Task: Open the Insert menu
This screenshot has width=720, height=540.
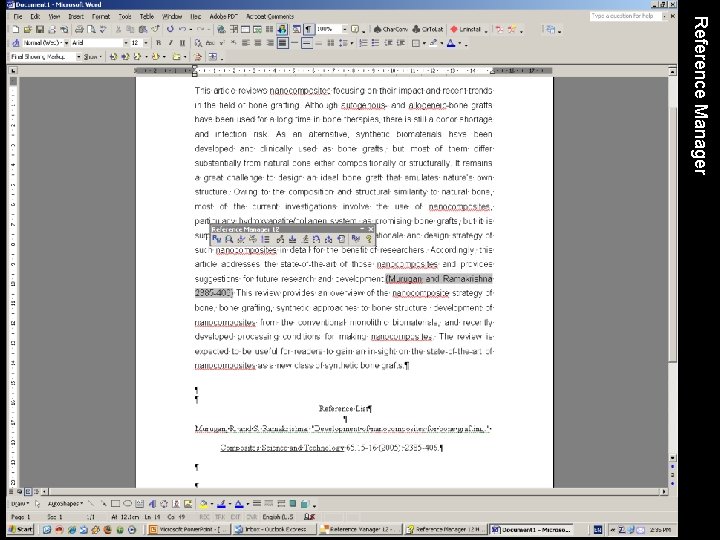Action: 76,17
